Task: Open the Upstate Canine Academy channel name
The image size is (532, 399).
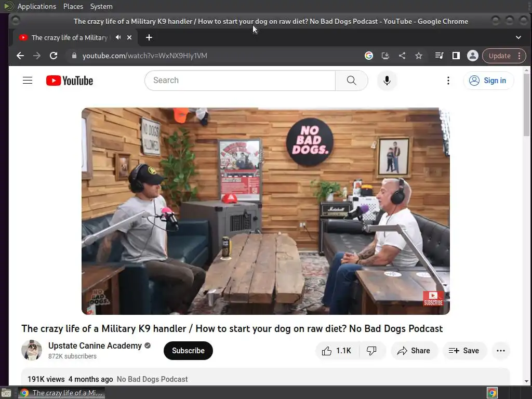Action: pos(95,345)
